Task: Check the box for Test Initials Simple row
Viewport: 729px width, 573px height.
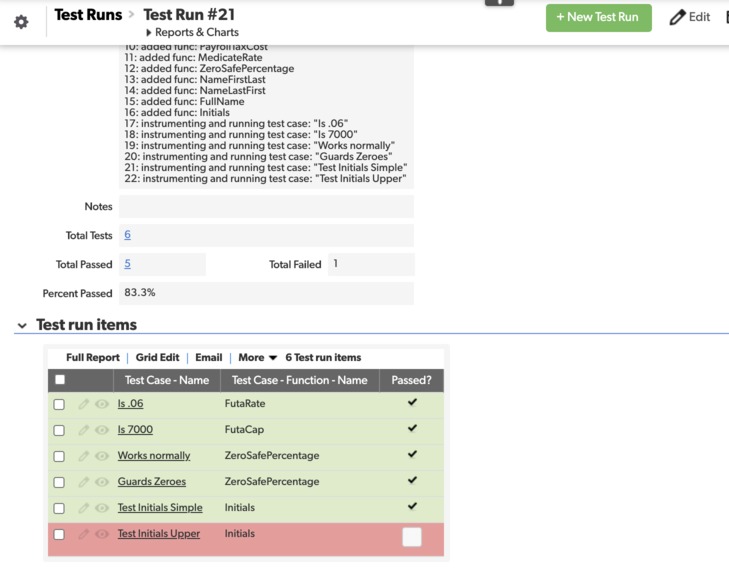Action: (59, 508)
